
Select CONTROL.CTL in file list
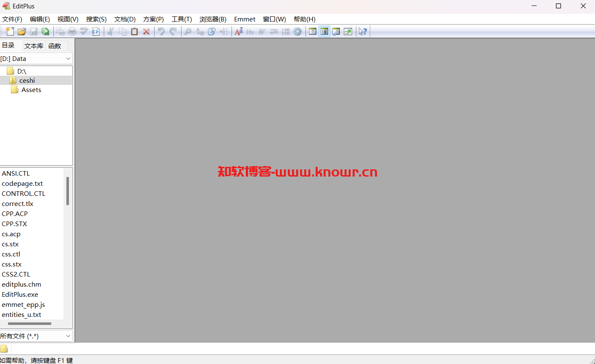click(x=24, y=194)
